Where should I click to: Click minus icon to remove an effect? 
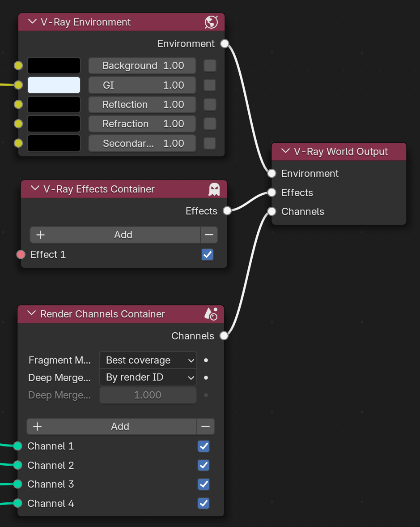coord(209,235)
